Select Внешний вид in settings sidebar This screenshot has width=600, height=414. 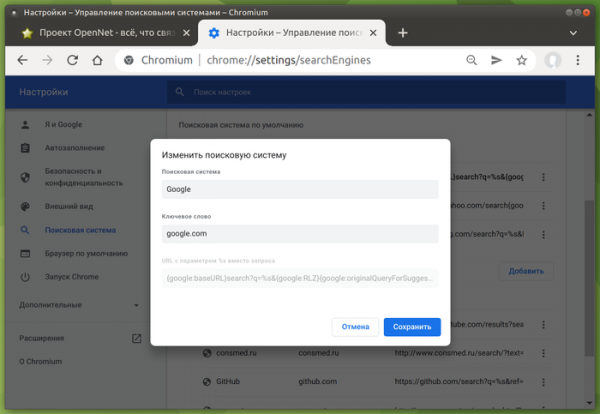tap(68, 204)
